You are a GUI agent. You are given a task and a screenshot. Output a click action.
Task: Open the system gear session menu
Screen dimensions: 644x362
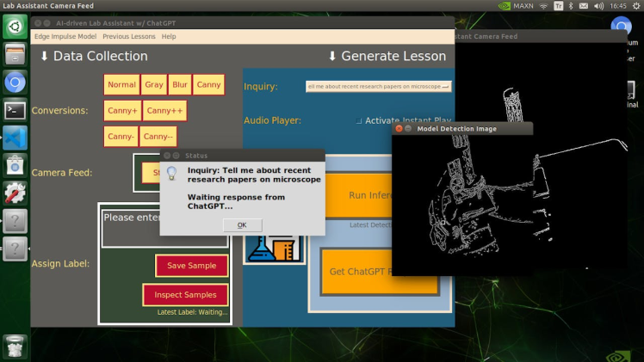pyautogui.click(x=635, y=5)
